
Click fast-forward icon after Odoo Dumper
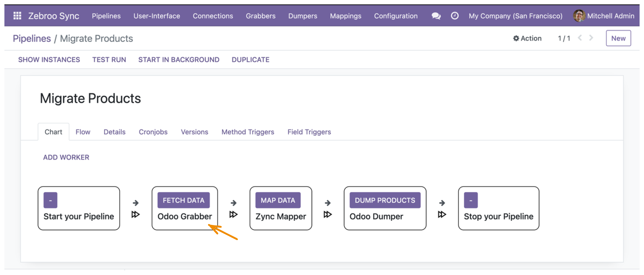click(442, 214)
